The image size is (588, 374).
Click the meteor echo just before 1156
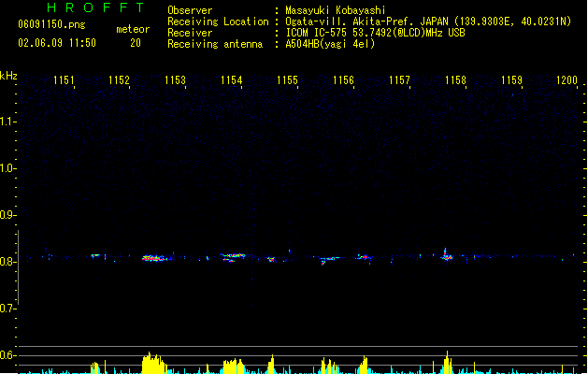328,260
